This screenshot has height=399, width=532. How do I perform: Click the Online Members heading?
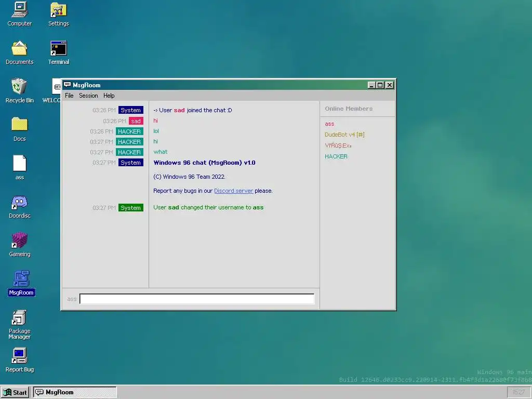(349, 109)
